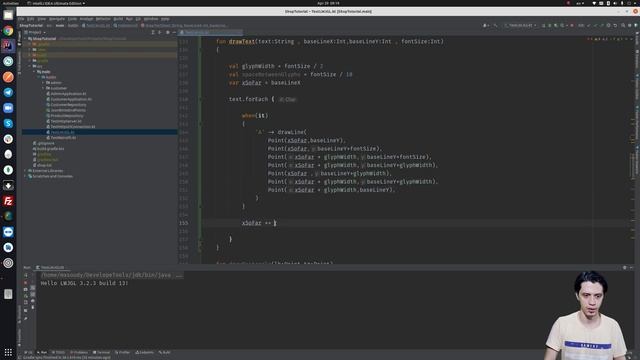Expand Scratches and Consoles node
Image resolution: width=640 pixels, height=360 pixels.
[25, 176]
